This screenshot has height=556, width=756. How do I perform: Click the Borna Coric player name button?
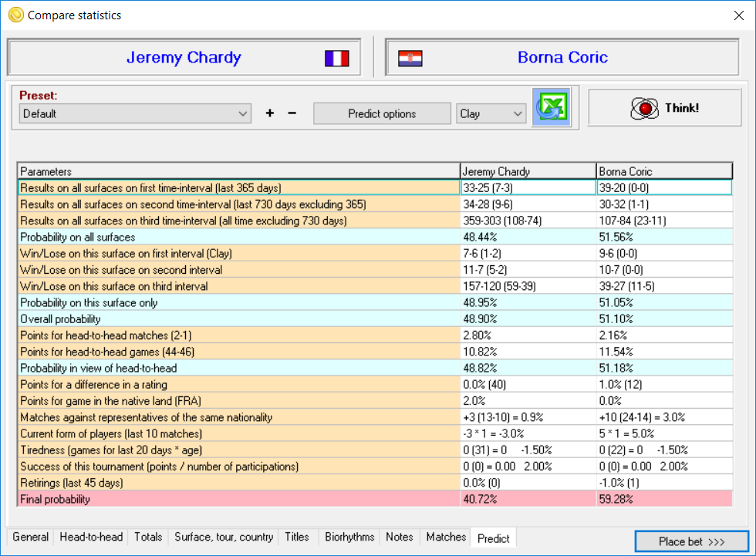coord(562,57)
